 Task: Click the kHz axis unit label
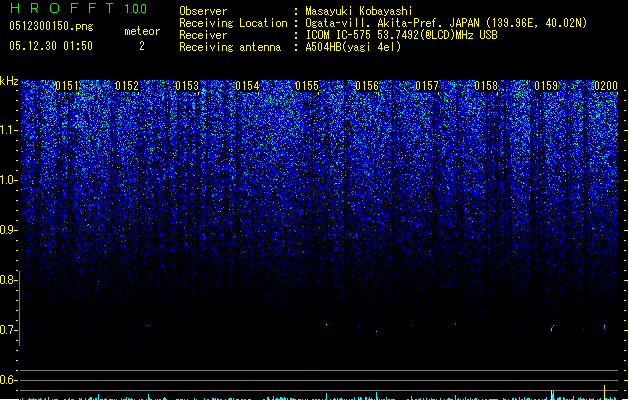coord(9,81)
